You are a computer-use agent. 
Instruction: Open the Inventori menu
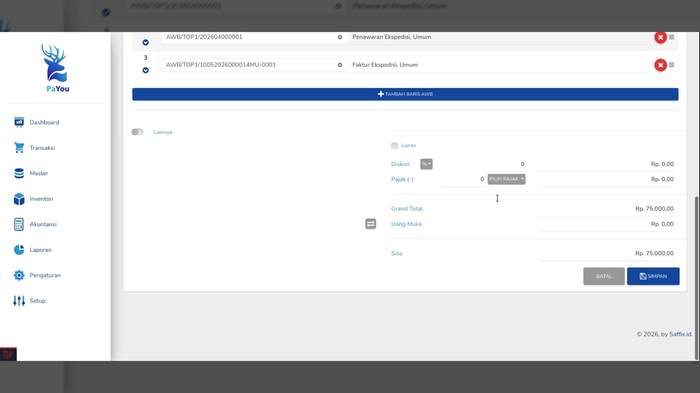click(41, 199)
